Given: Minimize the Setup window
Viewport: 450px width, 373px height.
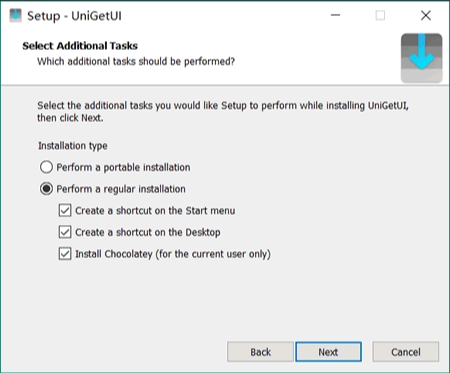Looking at the screenshot, I should point(335,15).
